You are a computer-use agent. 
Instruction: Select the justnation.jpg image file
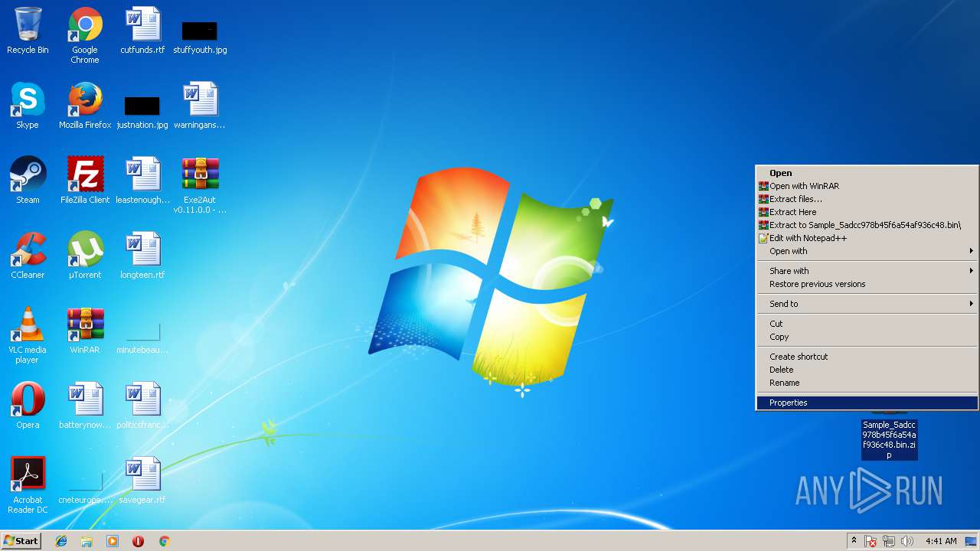pos(142,106)
